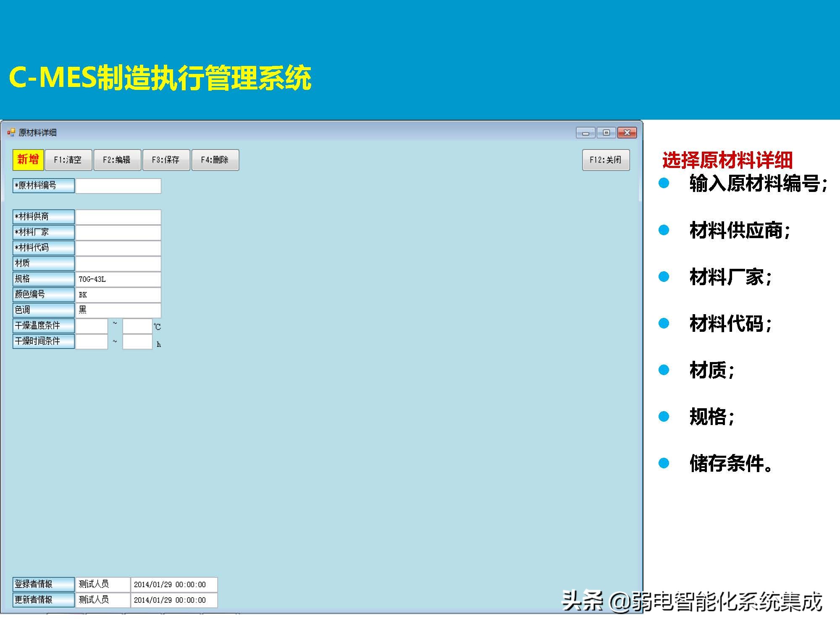Click the 干燥温度条件 label

pyautogui.click(x=44, y=325)
